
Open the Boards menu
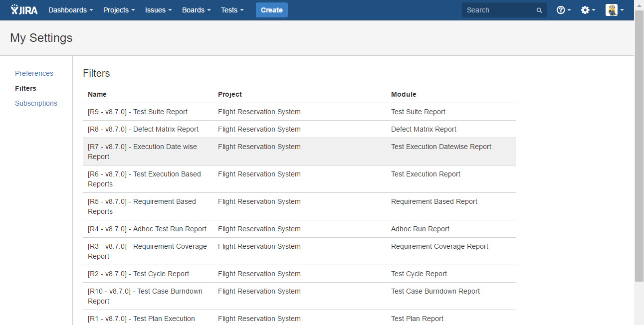[x=196, y=10]
